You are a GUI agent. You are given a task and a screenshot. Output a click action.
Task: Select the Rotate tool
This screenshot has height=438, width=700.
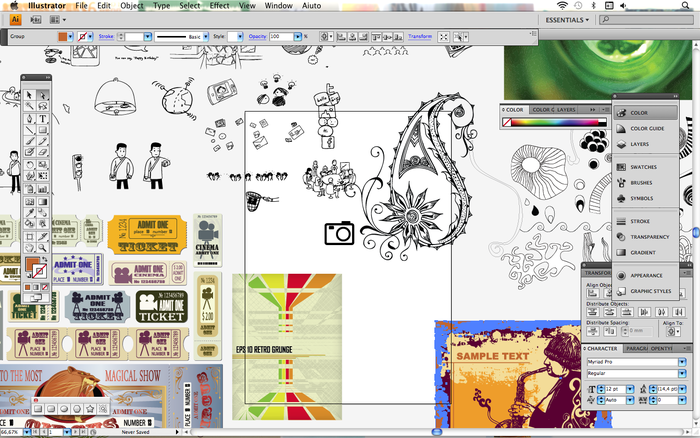click(29, 165)
